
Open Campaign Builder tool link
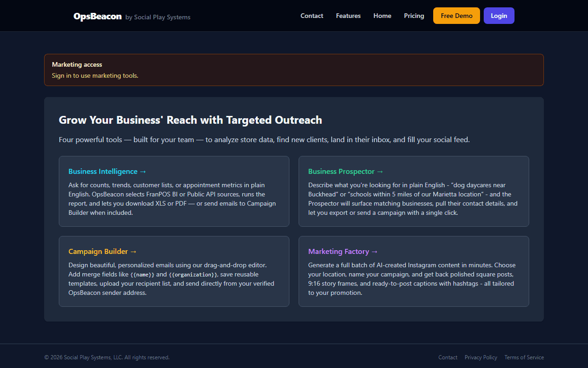tap(103, 251)
